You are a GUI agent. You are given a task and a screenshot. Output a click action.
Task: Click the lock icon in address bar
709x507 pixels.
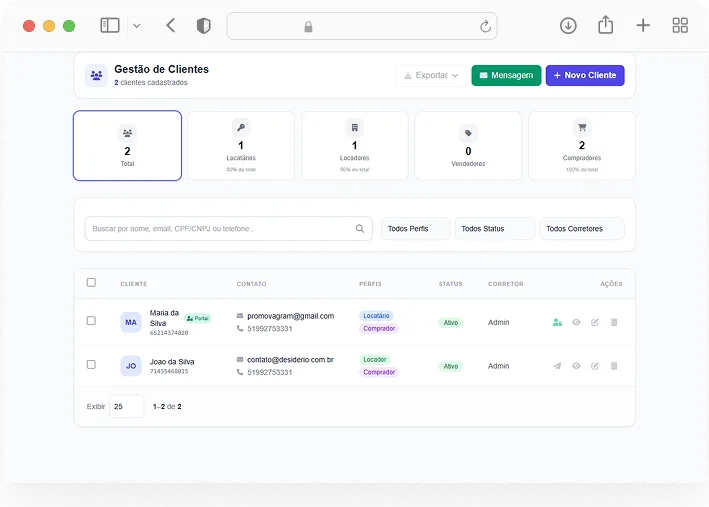coord(308,27)
